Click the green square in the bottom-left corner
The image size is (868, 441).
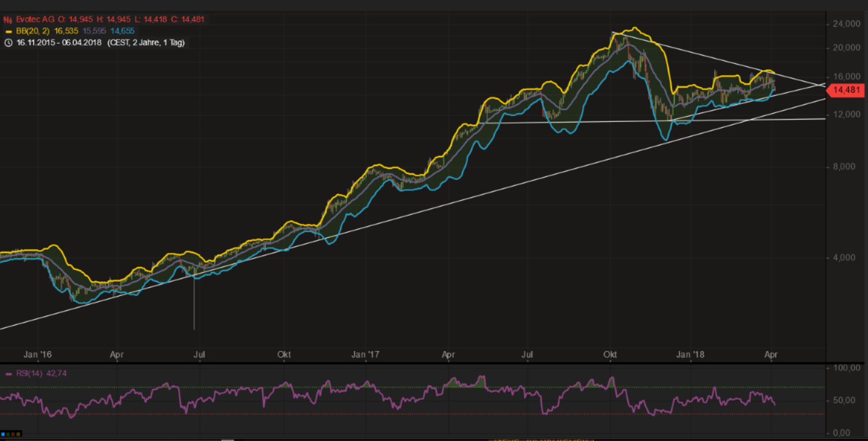click(8, 433)
